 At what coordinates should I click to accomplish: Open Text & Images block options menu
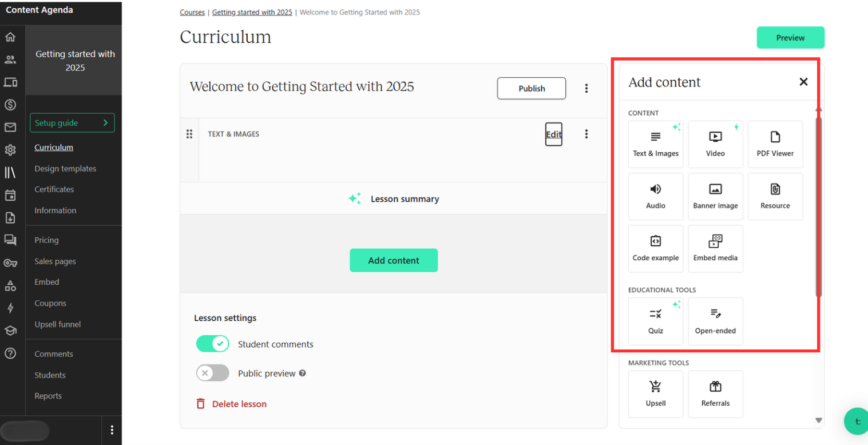click(586, 134)
